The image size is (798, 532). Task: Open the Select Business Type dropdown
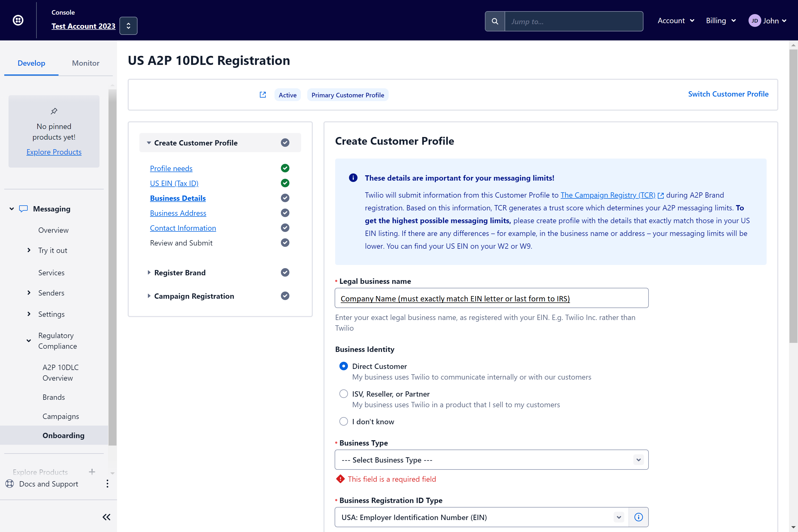tap(491, 460)
